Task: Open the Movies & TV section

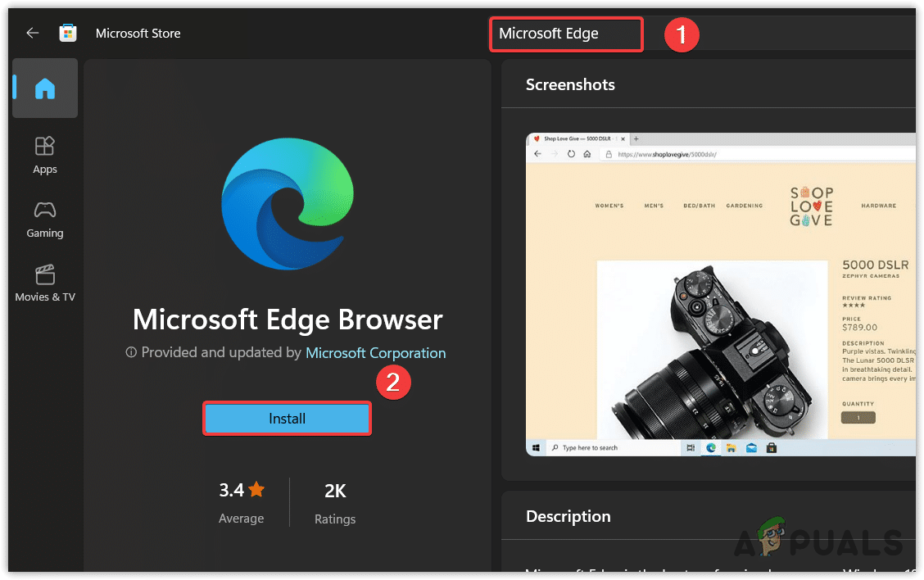Action: 45,283
